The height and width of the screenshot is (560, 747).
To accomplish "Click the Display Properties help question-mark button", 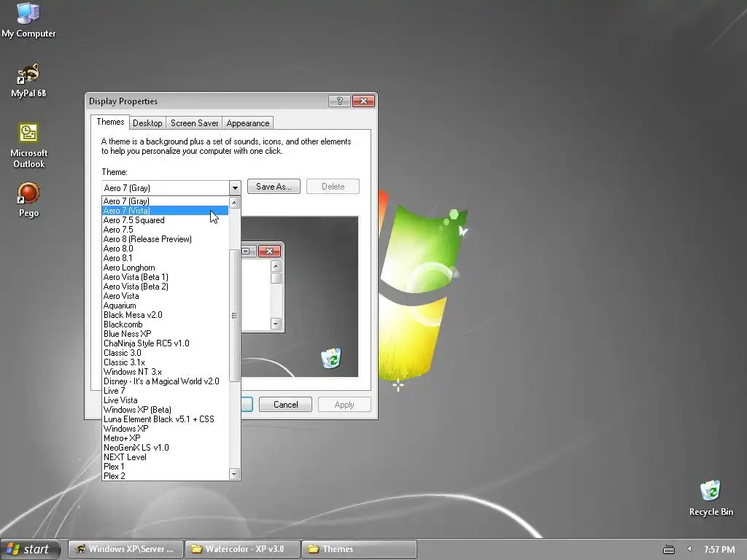I will [339, 101].
